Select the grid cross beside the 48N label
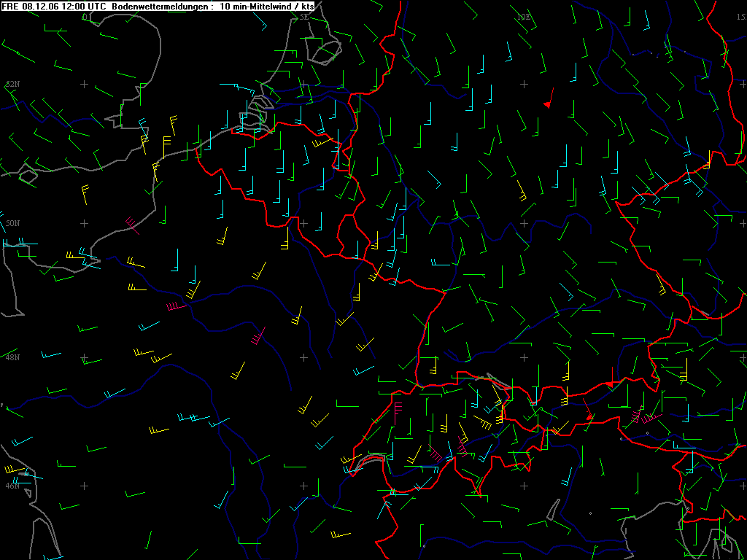This screenshot has width=747, height=560. pos(84,357)
